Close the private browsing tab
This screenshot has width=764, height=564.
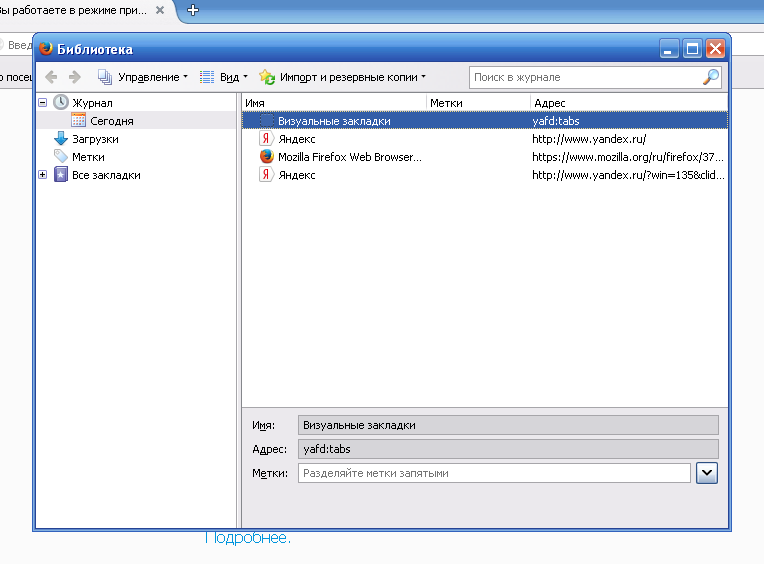(160, 10)
